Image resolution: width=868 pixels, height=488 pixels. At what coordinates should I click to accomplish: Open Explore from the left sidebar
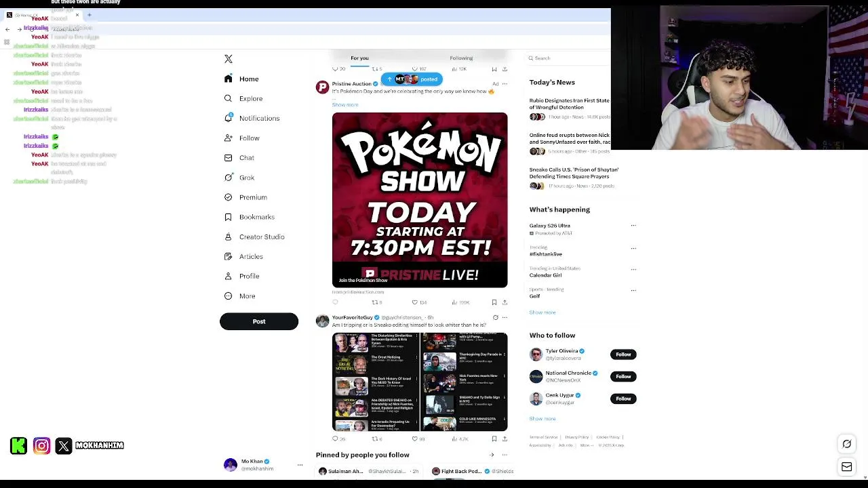(243, 99)
